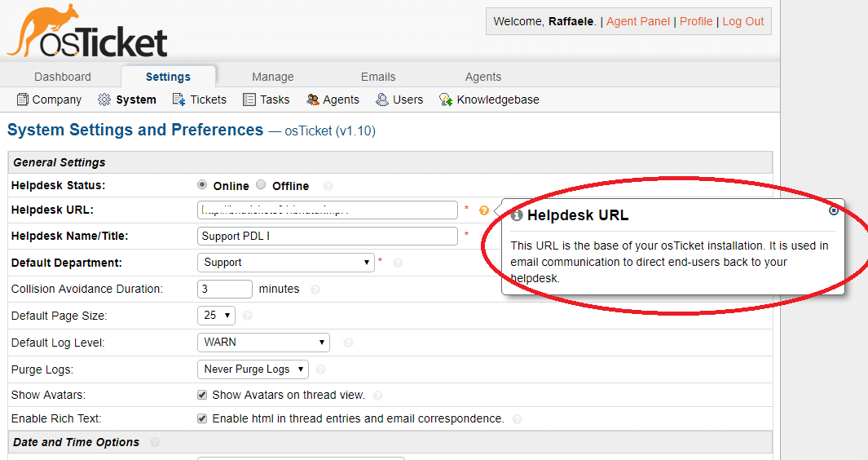Click 'Helpdesk Status:' label
Viewport: 868px width, 460px height.
(58, 185)
